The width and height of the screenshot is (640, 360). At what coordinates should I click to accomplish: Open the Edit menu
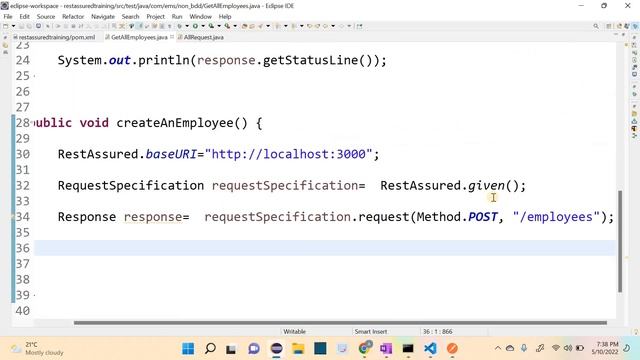[x=24, y=16]
